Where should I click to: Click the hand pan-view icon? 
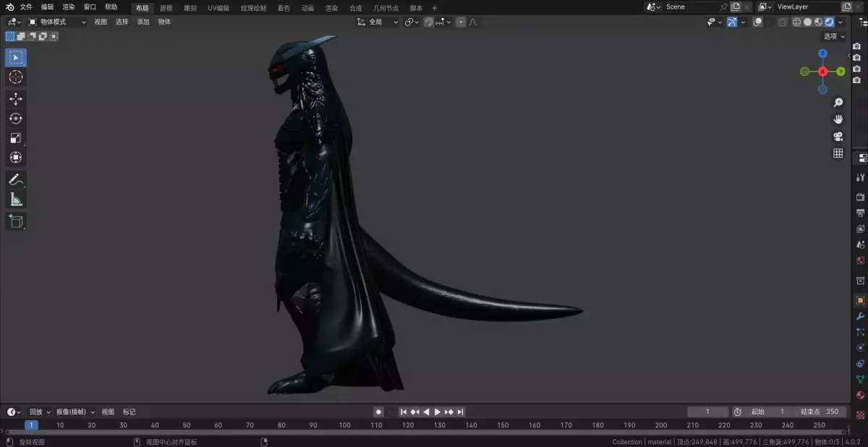838,119
